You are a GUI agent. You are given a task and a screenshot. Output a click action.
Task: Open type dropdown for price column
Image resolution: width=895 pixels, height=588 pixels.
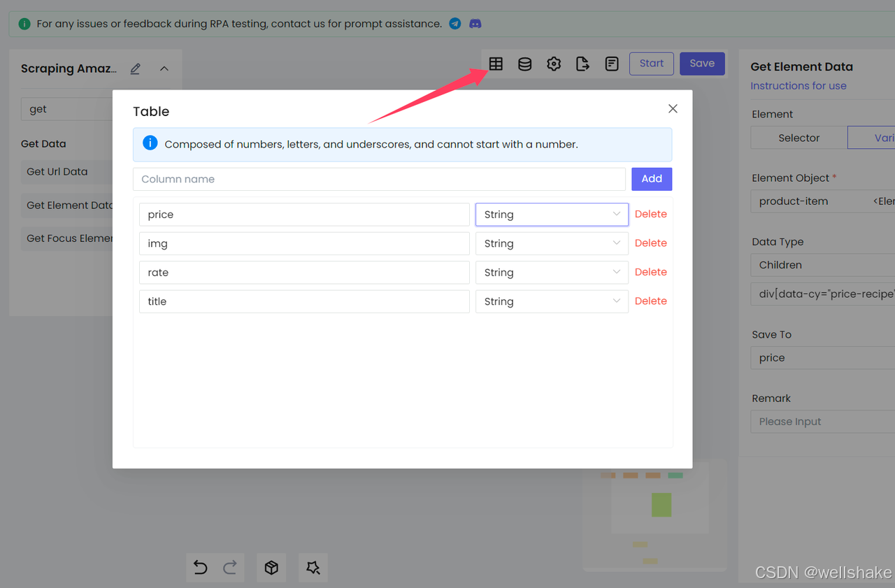coord(552,215)
